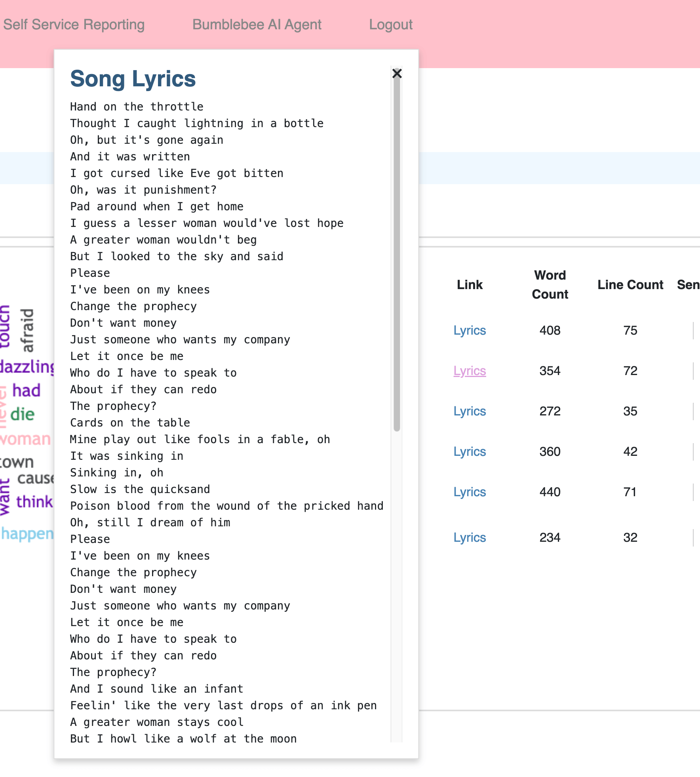
Task: Open Lyrics link for 408-word song
Action: [470, 330]
